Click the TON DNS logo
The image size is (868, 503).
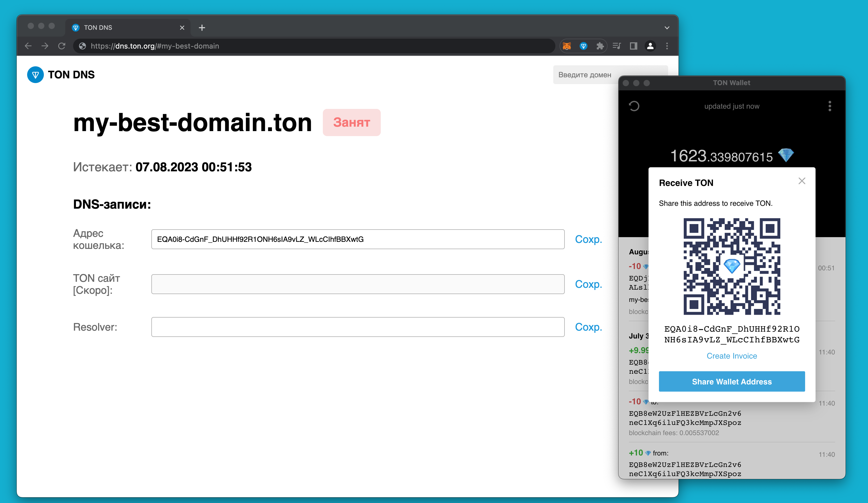point(35,74)
